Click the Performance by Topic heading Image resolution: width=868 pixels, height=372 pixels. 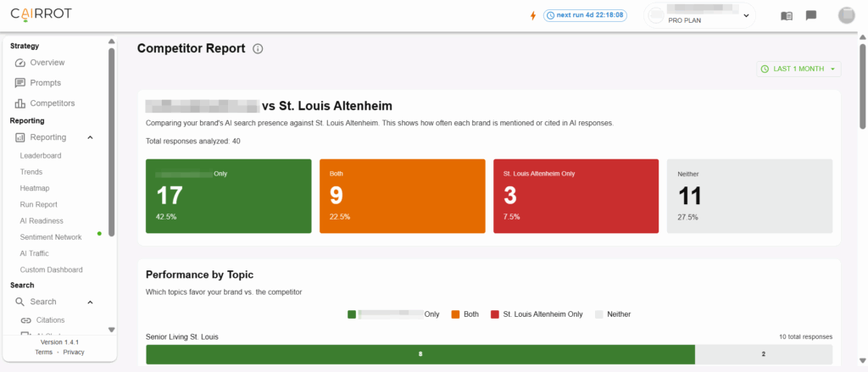tap(200, 275)
